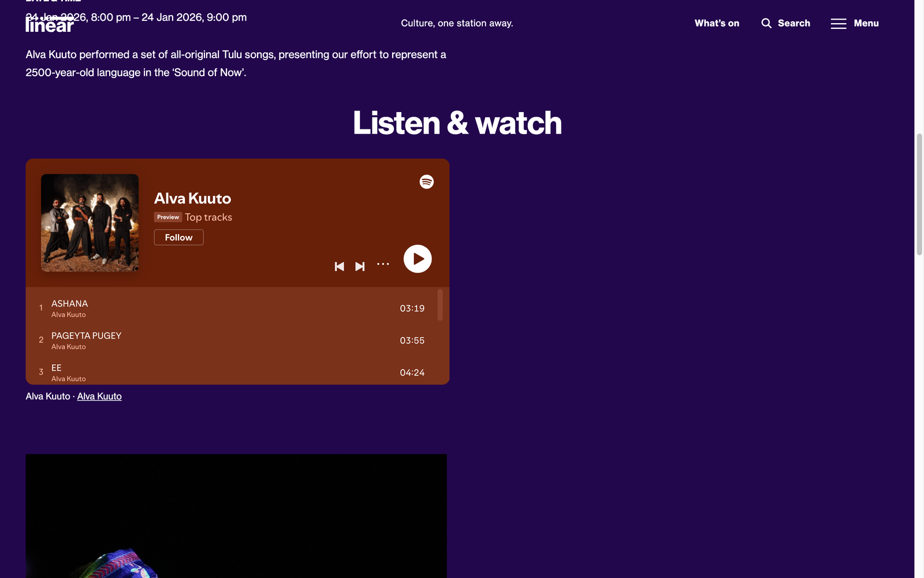Viewport: 924px width, 578px height.
Task: Open the Menu label in header
Action: [866, 23]
